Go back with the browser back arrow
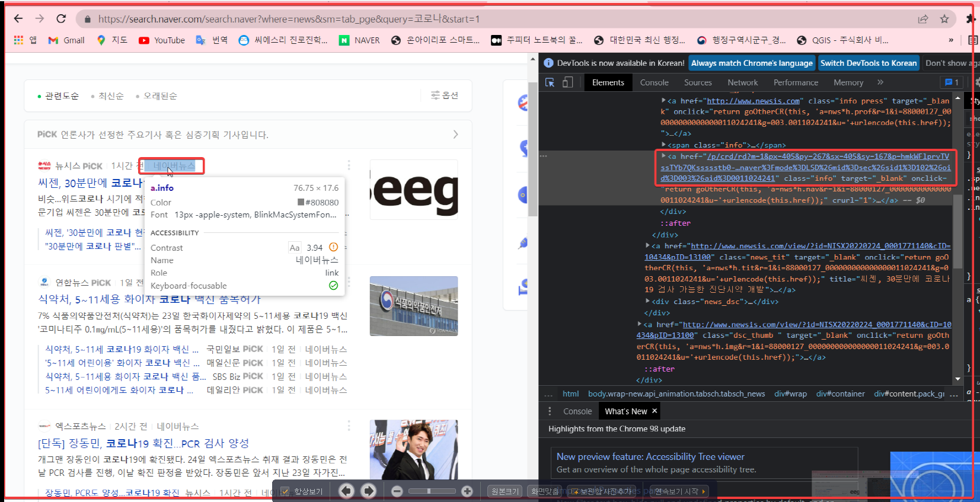This screenshot has height=502, width=980. tap(18, 19)
